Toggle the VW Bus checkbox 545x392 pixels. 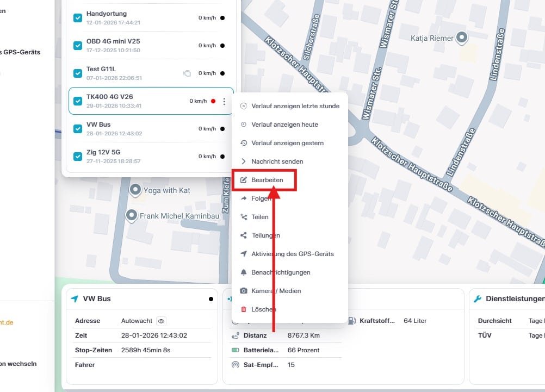click(78, 129)
